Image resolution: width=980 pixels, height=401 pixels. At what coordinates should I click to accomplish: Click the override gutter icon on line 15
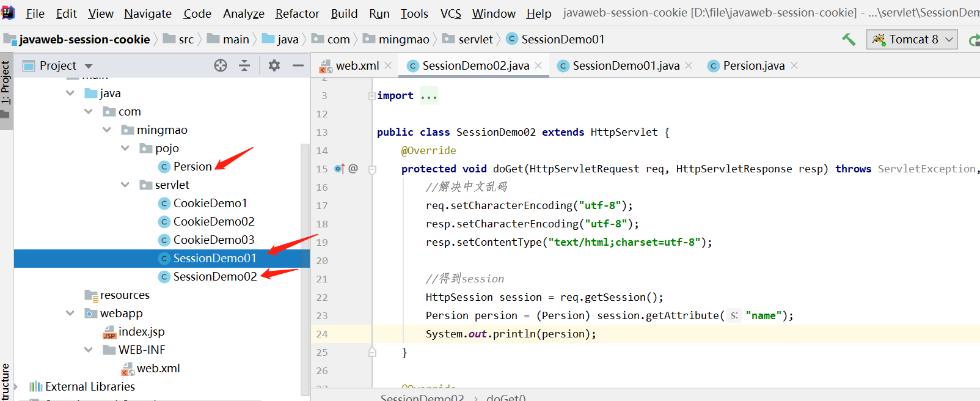(340, 169)
